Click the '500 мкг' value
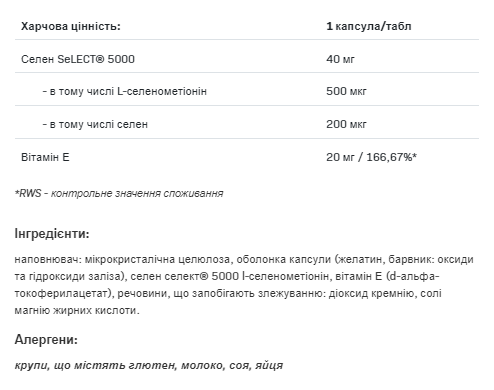The height and width of the screenshot is (390, 494). click(x=346, y=91)
